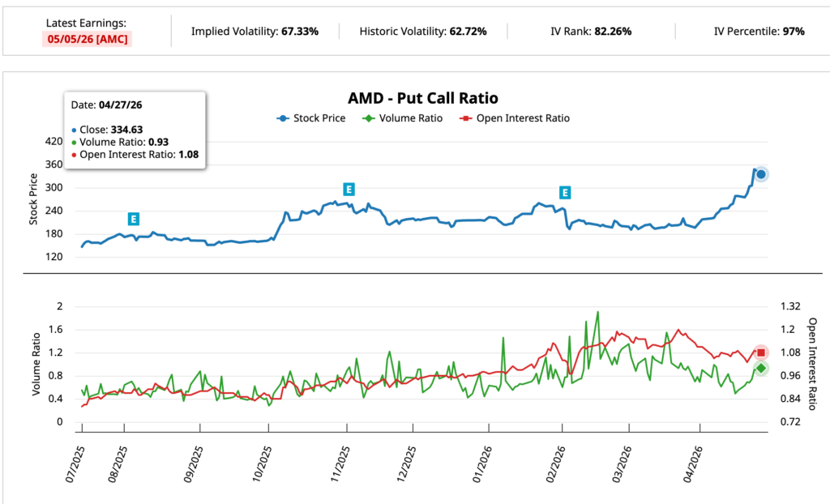This screenshot has height=504, width=830.
Task: Click the 03/2026 x-axis date label
Action: 622,463
